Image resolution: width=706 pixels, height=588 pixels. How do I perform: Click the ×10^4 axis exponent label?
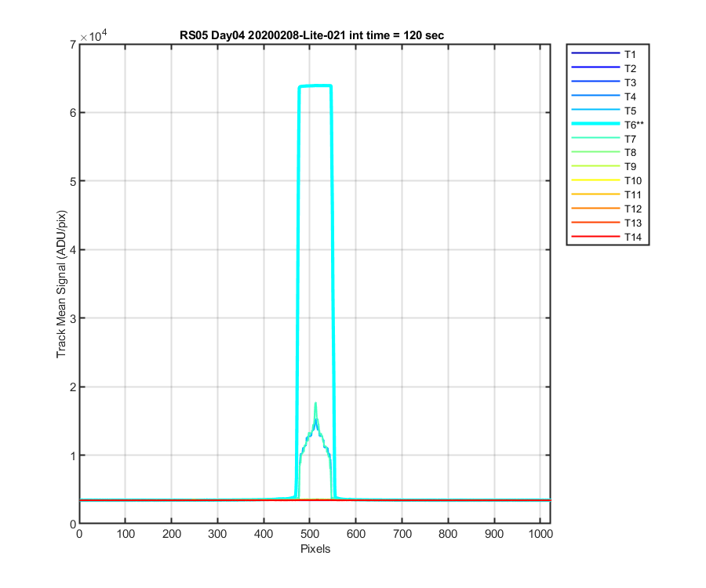tap(93, 35)
